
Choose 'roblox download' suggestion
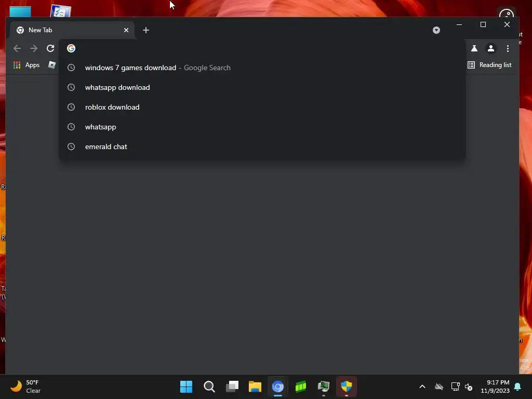pyautogui.click(x=262, y=107)
